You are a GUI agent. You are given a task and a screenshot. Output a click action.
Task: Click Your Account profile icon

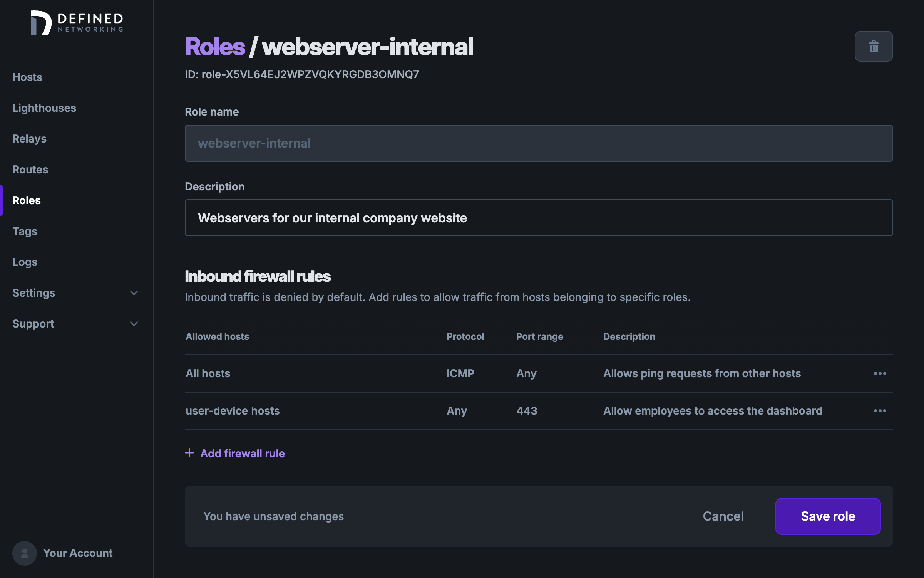tap(24, 553)
